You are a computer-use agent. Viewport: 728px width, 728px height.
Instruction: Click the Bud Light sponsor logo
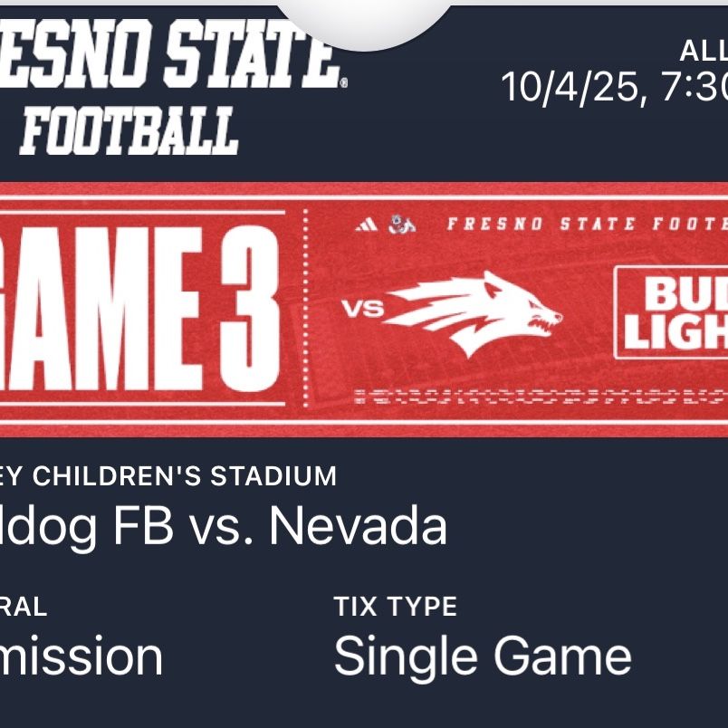671,312
